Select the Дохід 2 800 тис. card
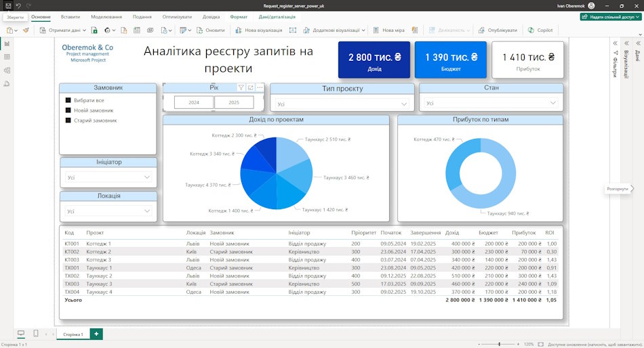644x348 pixels. pos(374,60)
